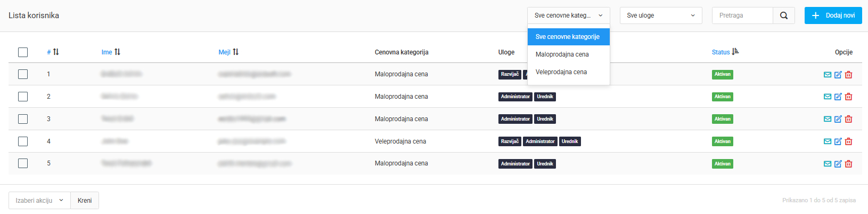Click Aktivan status badge in row 3
Viewport: 868px width, 214px height.
pos(723,119)
